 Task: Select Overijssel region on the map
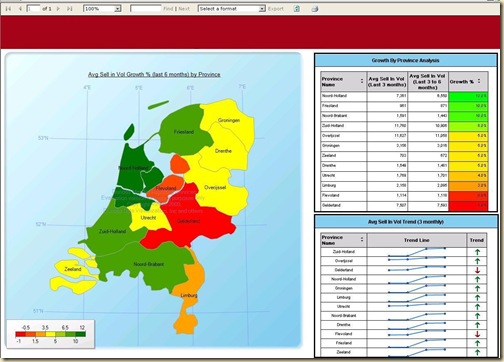pos(215,187)
